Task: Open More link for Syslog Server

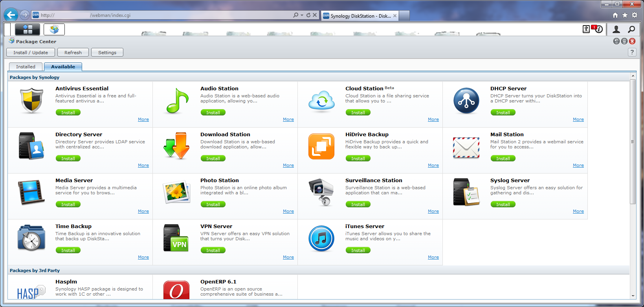Action: tap(578, 211)
